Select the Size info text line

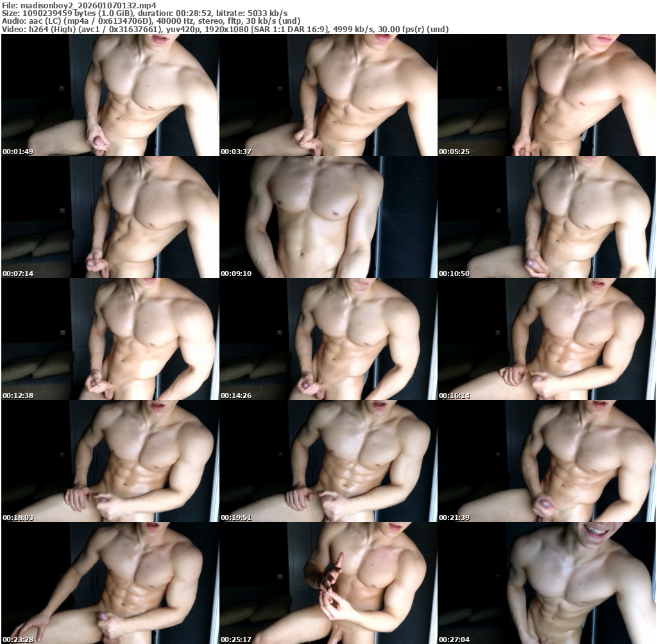click(144, 13)
